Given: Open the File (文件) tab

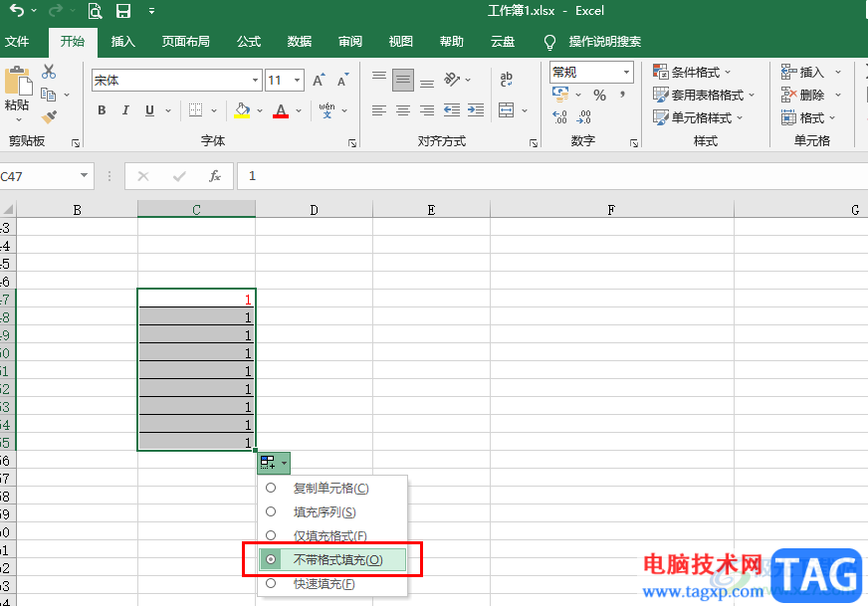Looking at the screenshot, I should coord(17,42).
